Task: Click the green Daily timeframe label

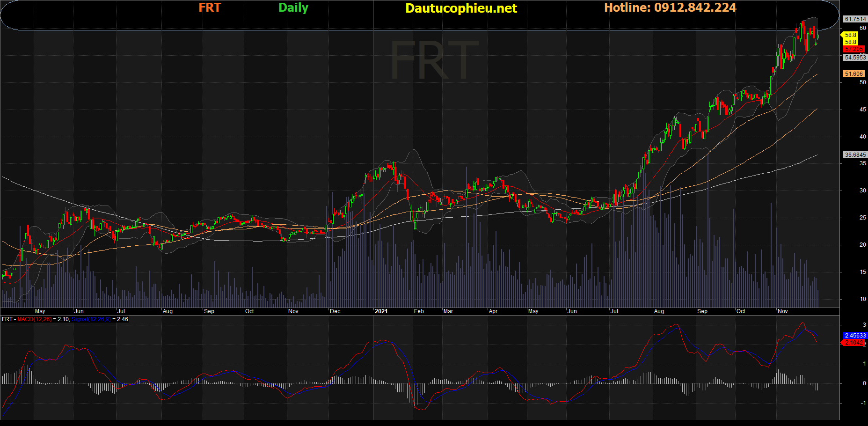Action: pyautogui.click(x=293, y=8)
